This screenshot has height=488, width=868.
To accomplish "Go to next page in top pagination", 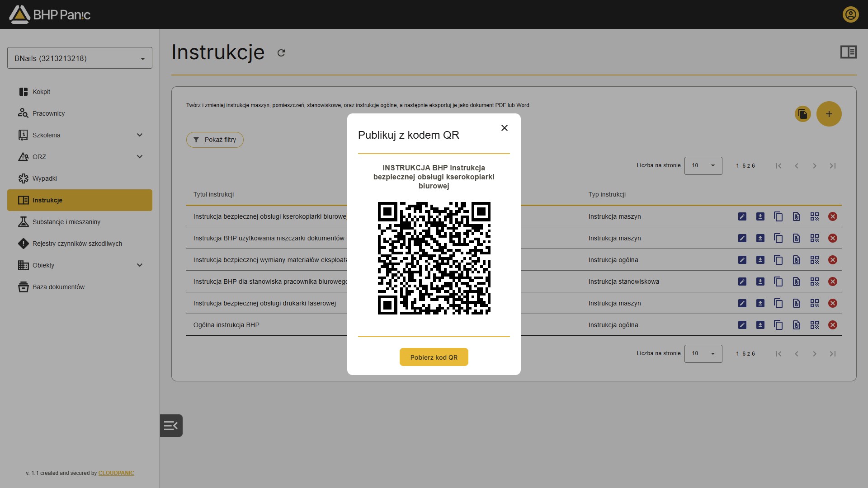I will coord(814,166).
